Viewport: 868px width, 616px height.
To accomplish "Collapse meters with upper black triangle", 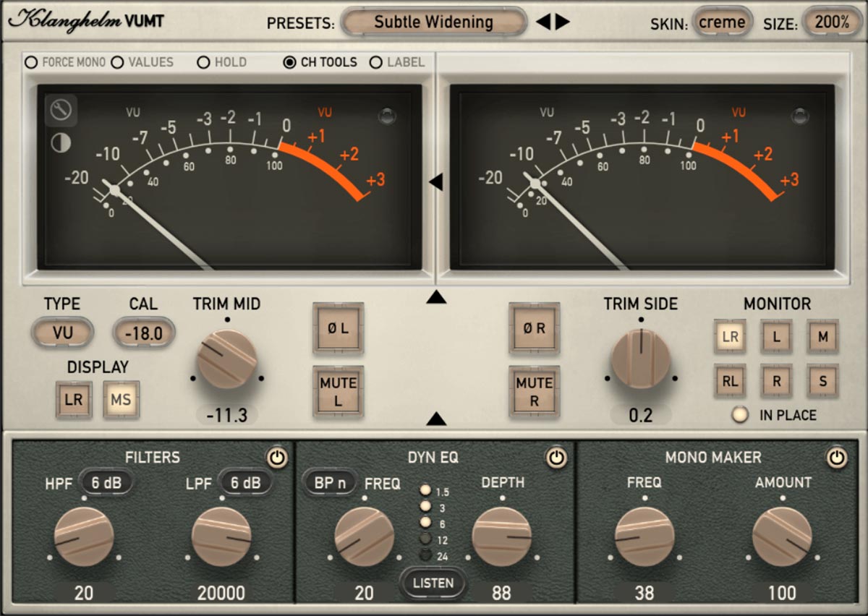I will [435, 296].
